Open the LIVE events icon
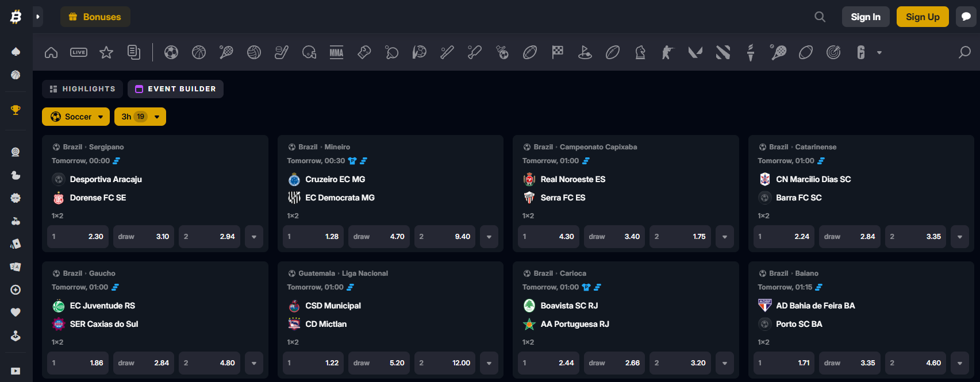 (x=79, y=52)
